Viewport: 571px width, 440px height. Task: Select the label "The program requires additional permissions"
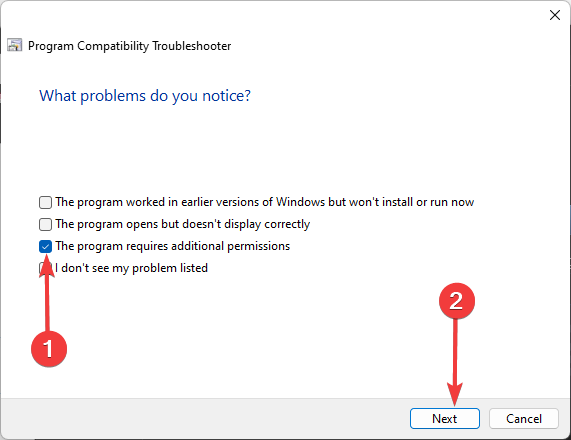point(173,246)
